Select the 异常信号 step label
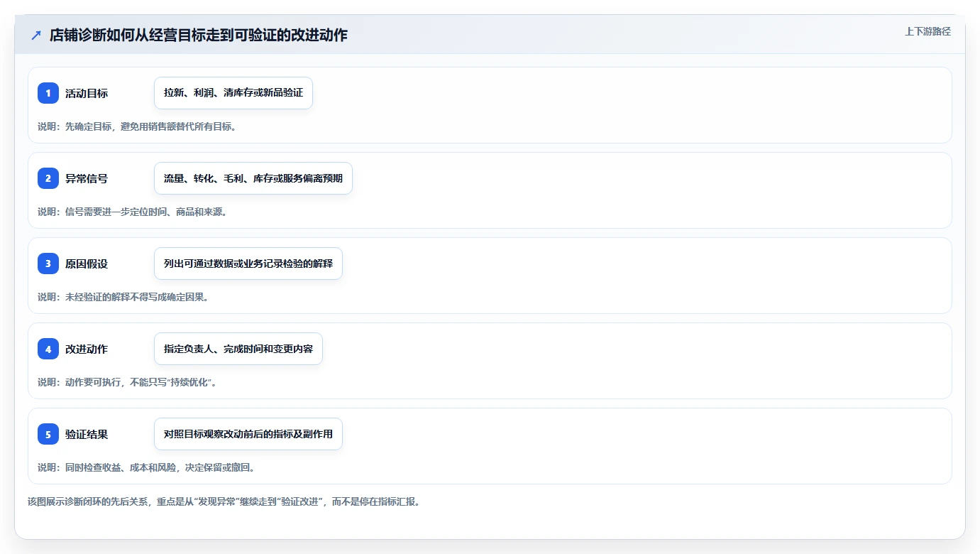This screenshot has height=554, width=980. (87, 178)
